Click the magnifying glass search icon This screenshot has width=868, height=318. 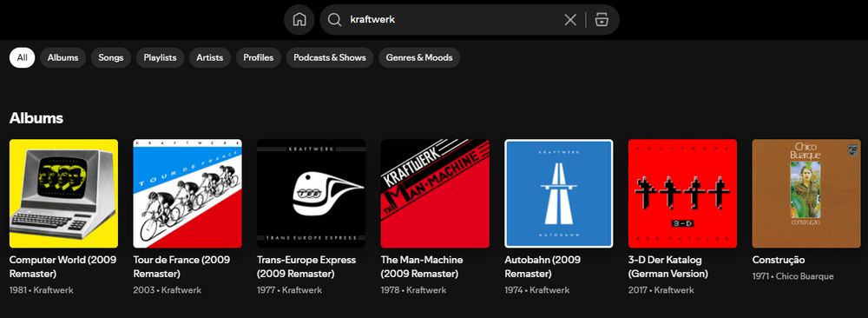point(334,20)
